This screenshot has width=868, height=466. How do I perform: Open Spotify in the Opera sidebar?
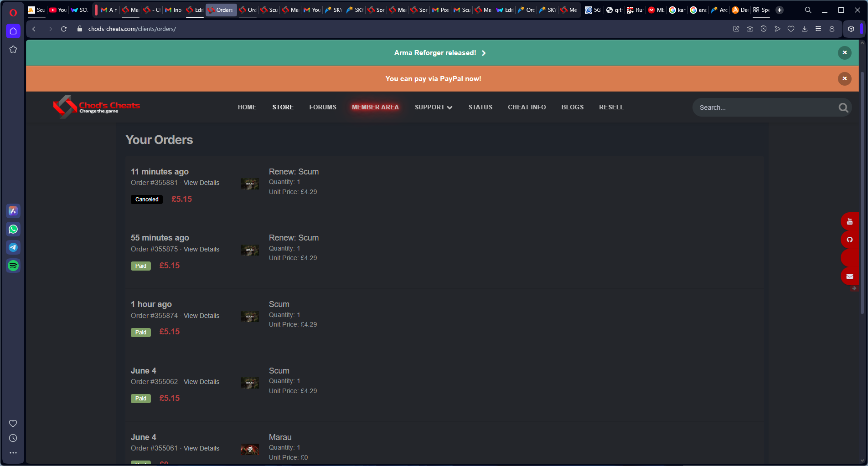[x=13, y=266]
